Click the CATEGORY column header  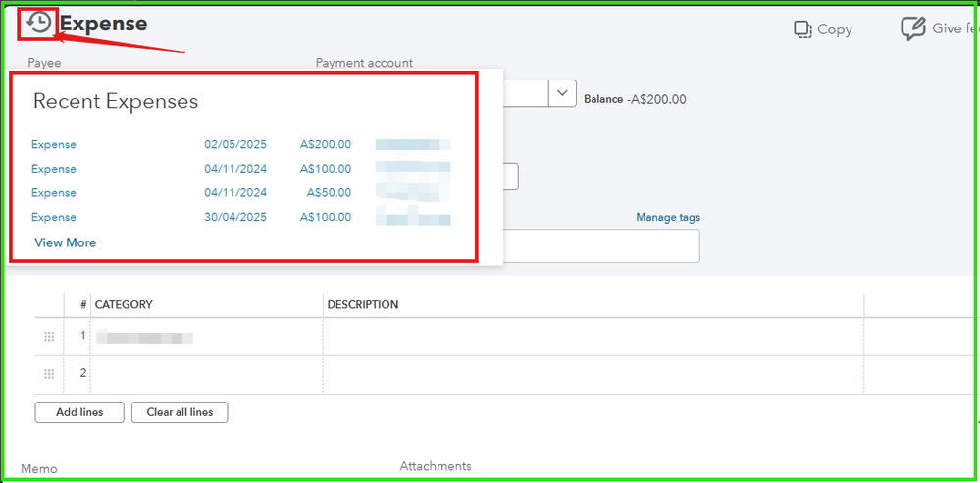click(124, 304)
